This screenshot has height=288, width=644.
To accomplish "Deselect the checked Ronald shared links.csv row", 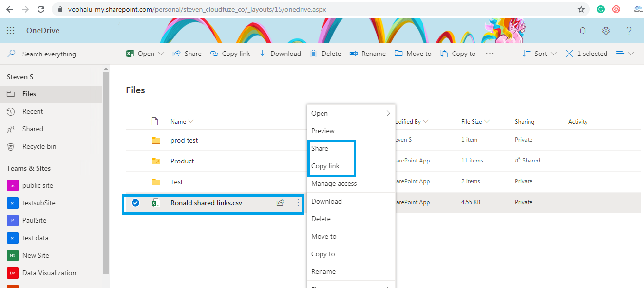I will click(x=135, y=203).
